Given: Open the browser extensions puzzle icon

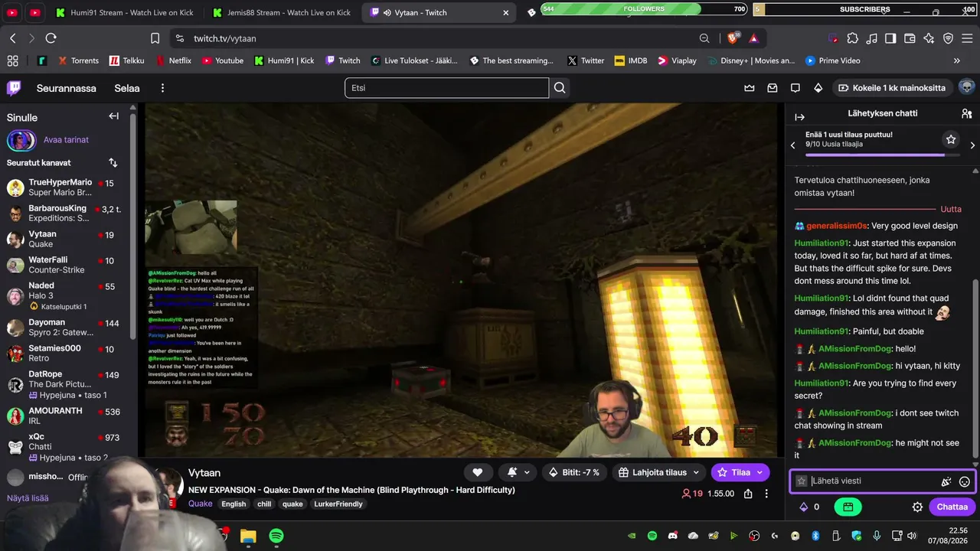Looking at the screenshot, I should pyautogui.click(x=852, y=38).
